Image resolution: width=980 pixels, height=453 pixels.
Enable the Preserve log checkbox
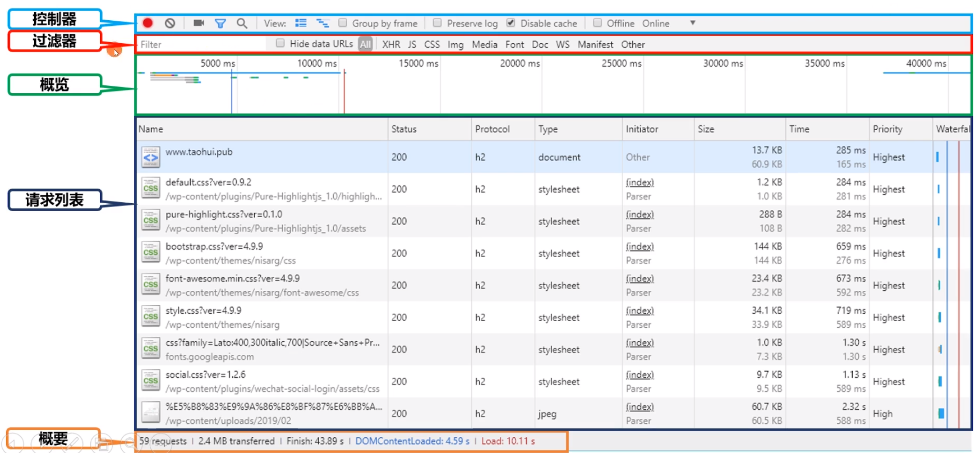tap(438, 23)
